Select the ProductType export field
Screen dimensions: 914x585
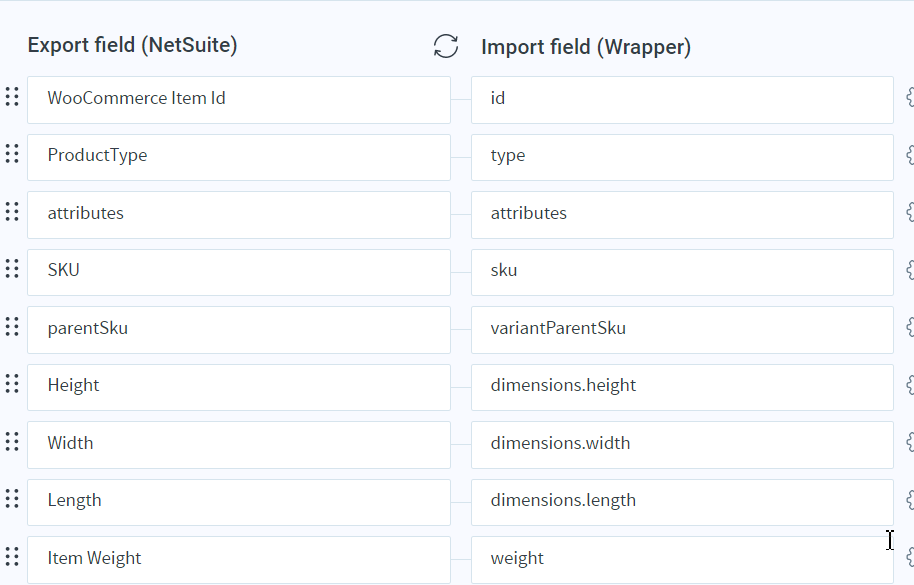(x=238, y=156)
